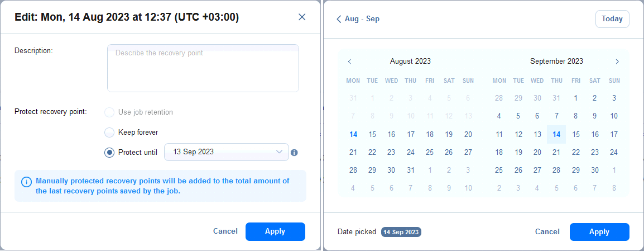644x251 pixels.
Task: Click Apply in the Edit dialog
Action: [x=275, y=231]
